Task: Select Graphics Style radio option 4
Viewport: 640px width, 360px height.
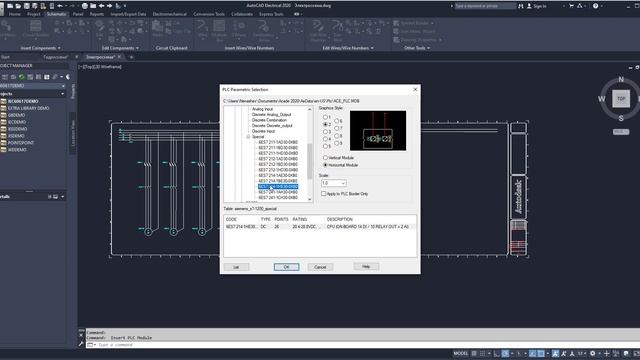Action: point(326,139)
